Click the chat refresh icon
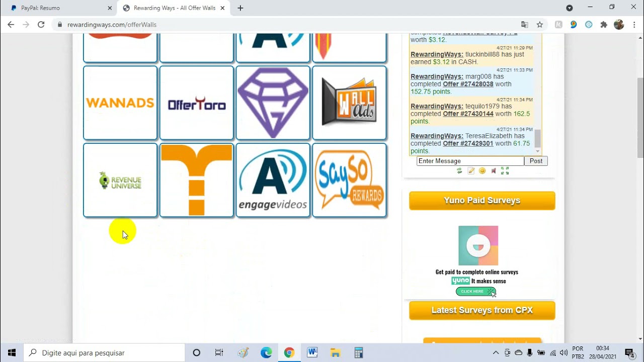The height and width of the screenshot is (362, 644). pyautogui.click(x=459, y=171)
